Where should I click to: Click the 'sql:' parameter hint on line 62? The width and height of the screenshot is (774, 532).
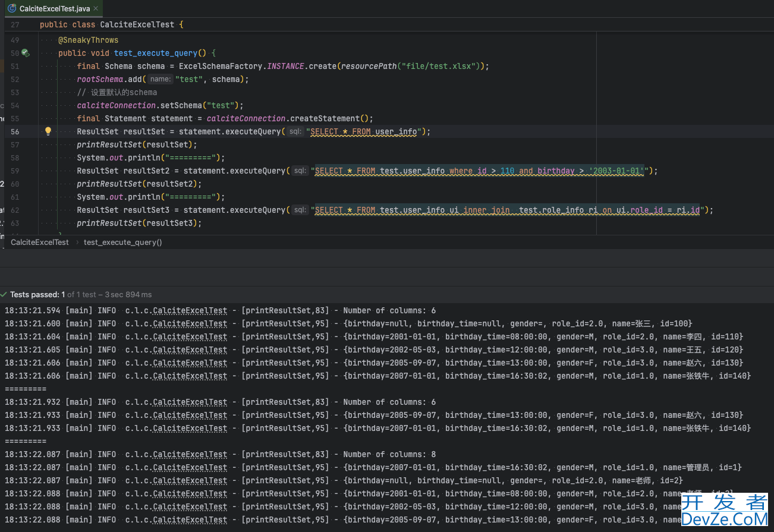coord(300,210)
